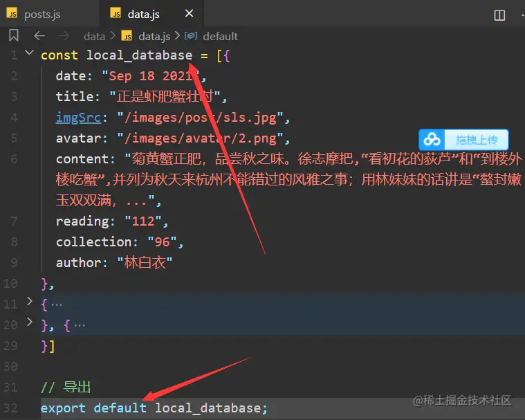Click line number 30 in the gutter
Image resolution: width=525 pixels, height=420 pixels.
10,367
